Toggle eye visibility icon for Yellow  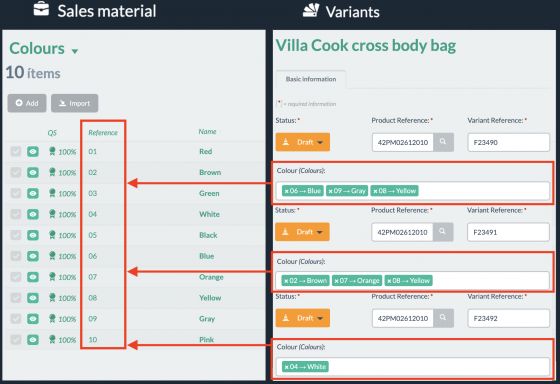pyautogui.click(x=33, y=298)
